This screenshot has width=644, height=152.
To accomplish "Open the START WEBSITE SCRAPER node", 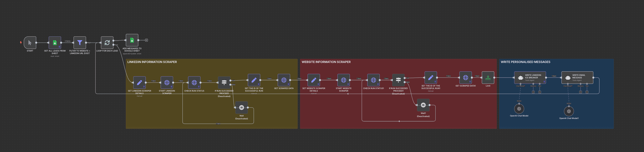I will (344, 80).
